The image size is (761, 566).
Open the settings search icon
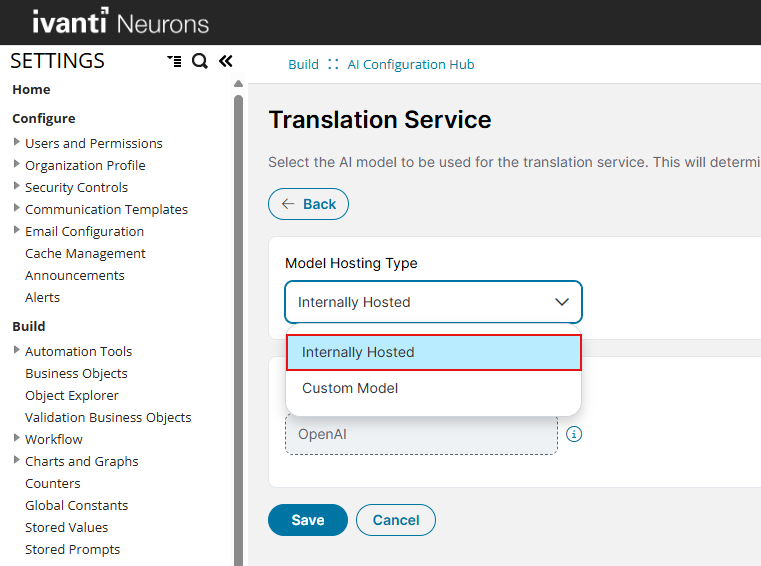pos(200,61)
